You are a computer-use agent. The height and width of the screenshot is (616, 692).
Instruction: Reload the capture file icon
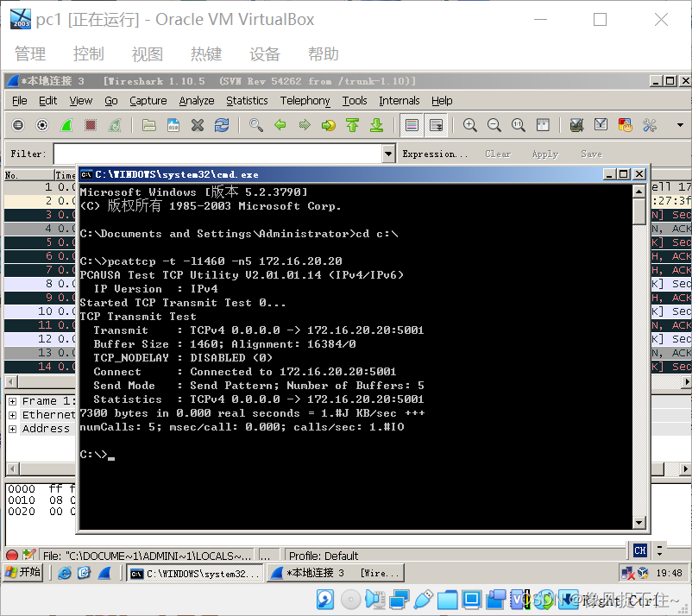pyautogui.click(x=222, y=125)
